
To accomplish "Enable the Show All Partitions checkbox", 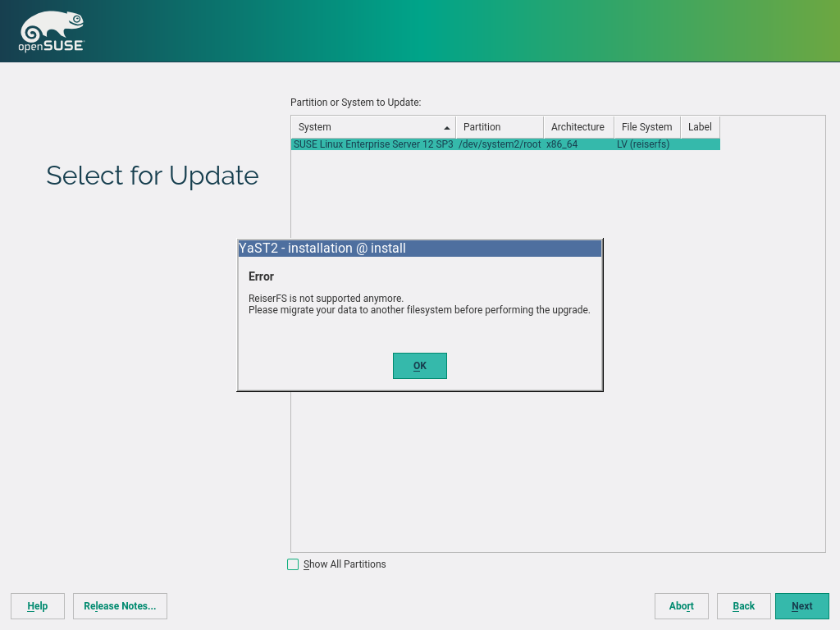I will tap(293, 564).
